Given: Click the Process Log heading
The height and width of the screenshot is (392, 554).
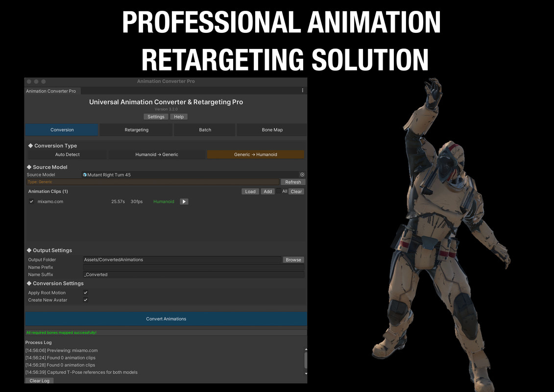Looking at the screenshot, I should [x=38, y=343].
